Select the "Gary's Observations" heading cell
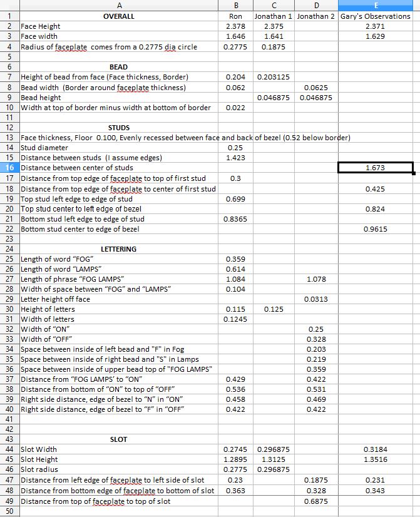 point(375,16)
